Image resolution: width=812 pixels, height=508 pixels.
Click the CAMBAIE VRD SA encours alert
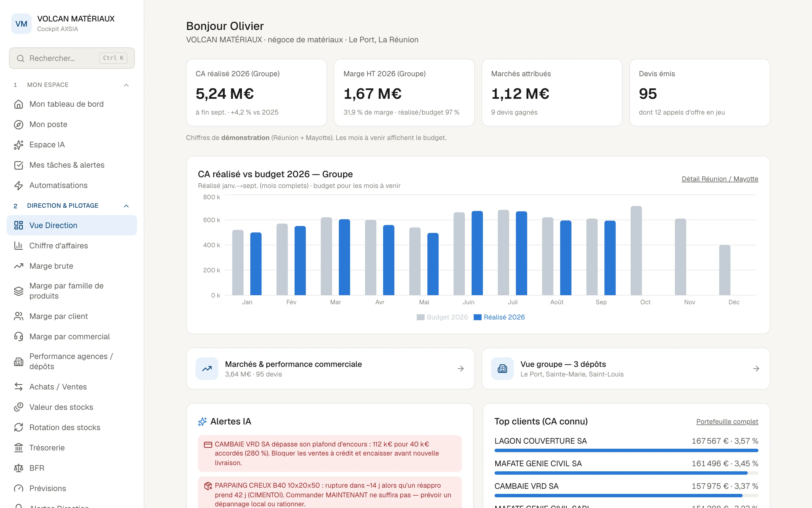coord(330,453)
